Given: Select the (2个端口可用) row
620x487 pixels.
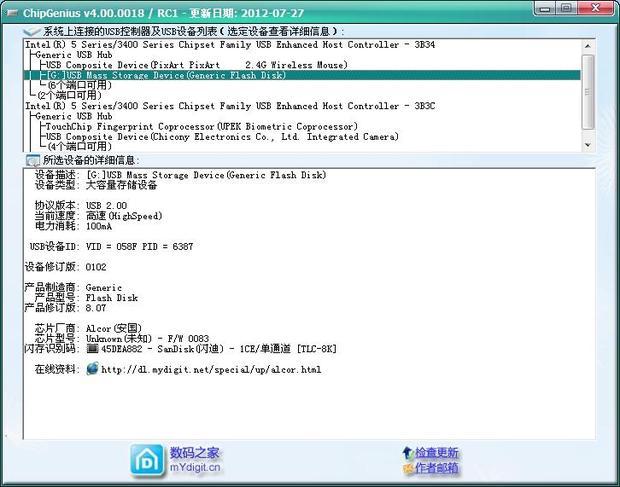Looking at the screenshot, I should tap(70, 95).
